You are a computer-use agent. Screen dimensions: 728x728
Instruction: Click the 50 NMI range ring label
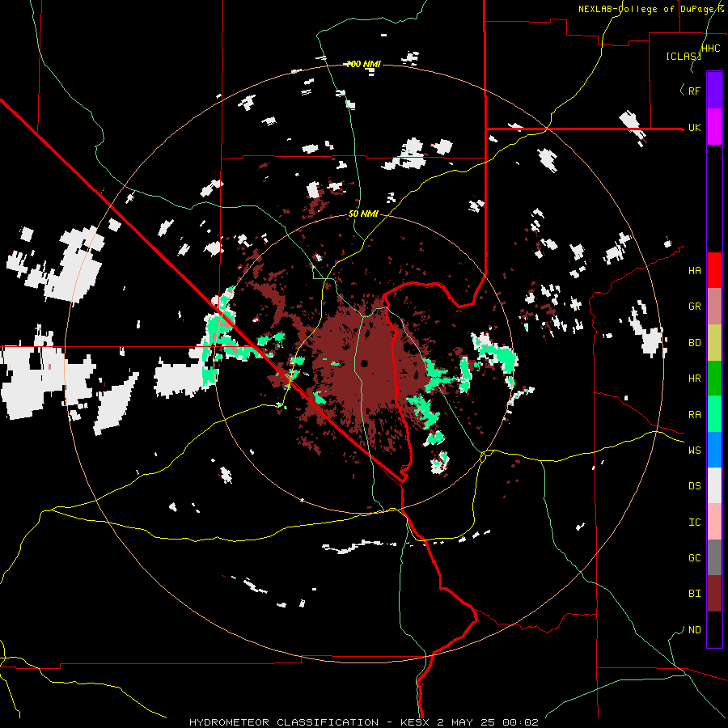[363, 214]
